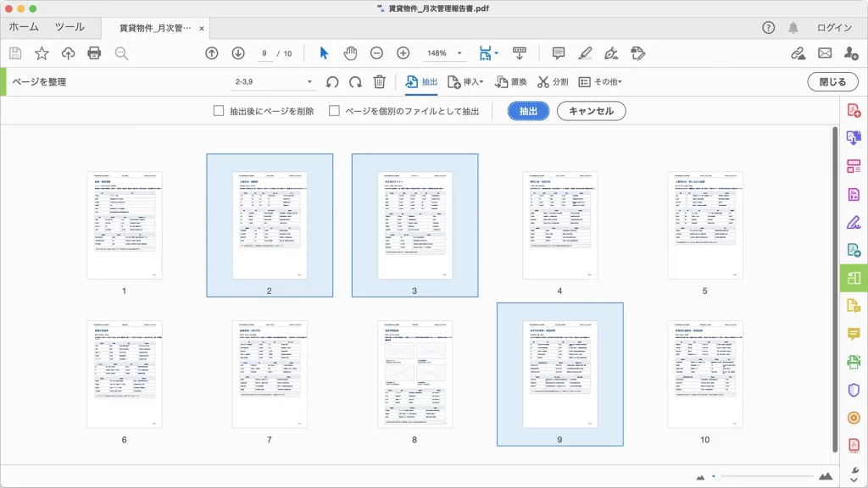The width and height of the screenshot is (868, 488).
Task: Click the add person share icon
Action: tap(851, 53)
